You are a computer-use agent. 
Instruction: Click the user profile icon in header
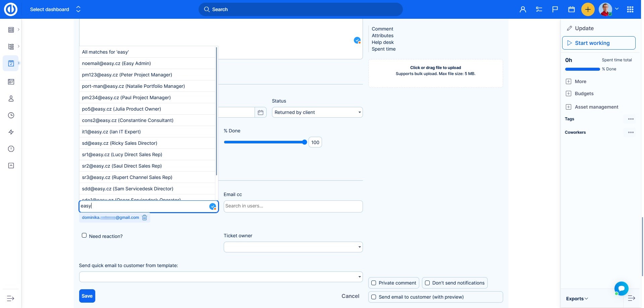click(x=523, y=9)
